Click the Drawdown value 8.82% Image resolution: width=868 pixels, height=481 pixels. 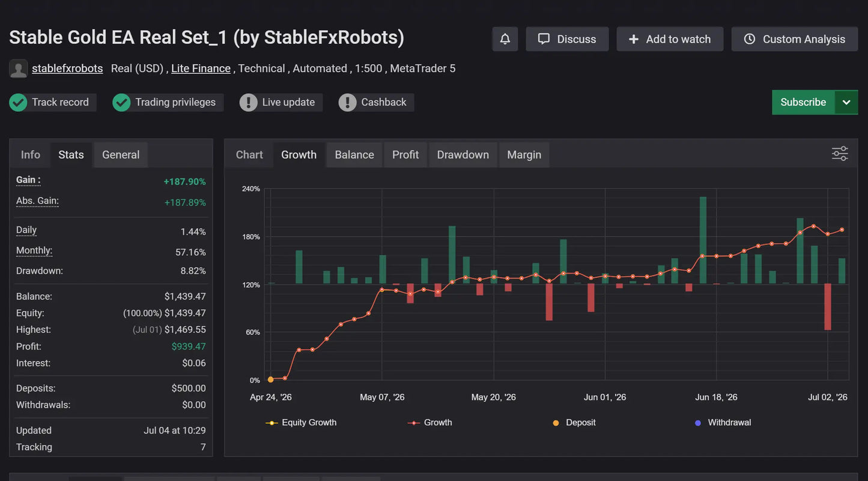(x=193, y=271)
